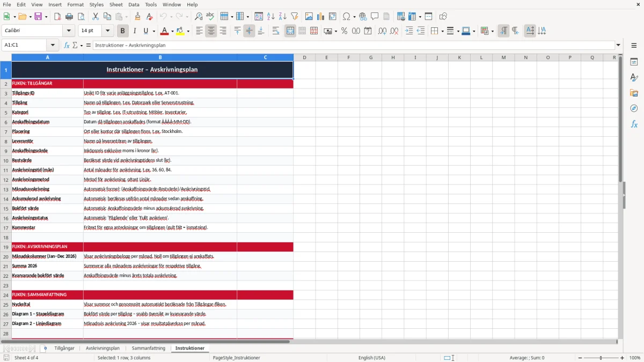Open Find & Replace
The width and height of the screenshot is (644, 362).
click(x=199, y=17)
